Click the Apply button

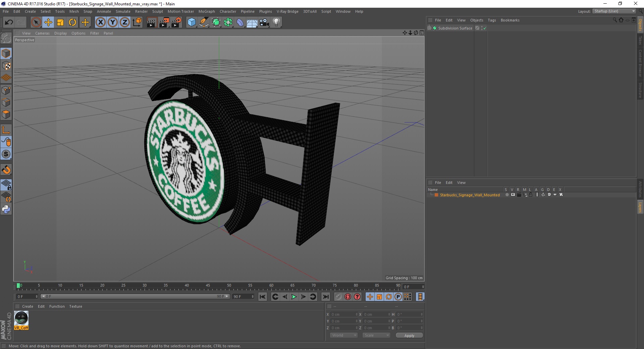409,336
